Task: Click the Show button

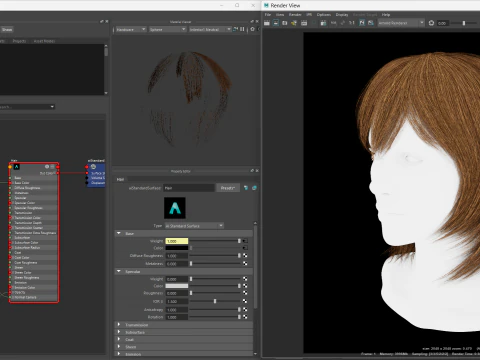Action: (7, 29)
